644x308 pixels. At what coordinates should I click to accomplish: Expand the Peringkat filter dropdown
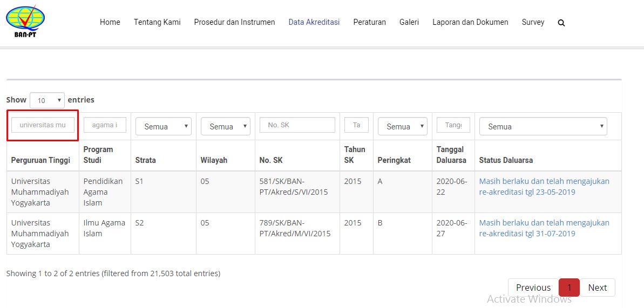(403, 126)
